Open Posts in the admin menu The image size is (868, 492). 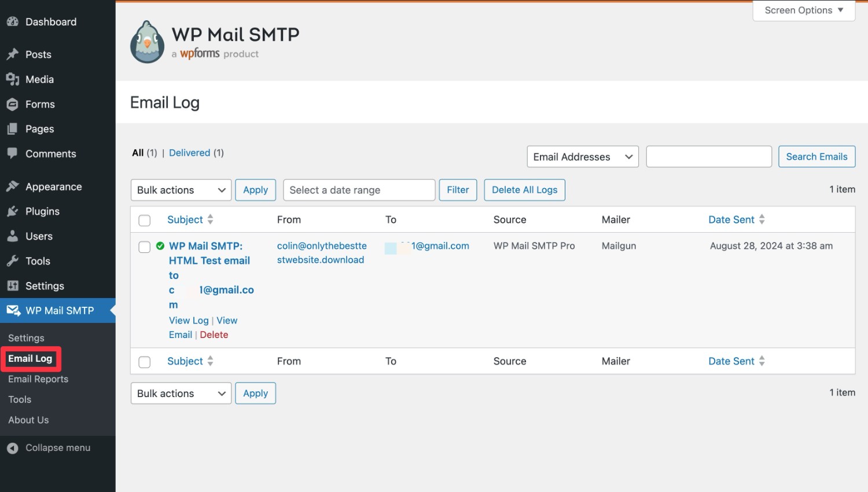coord(38,54)
